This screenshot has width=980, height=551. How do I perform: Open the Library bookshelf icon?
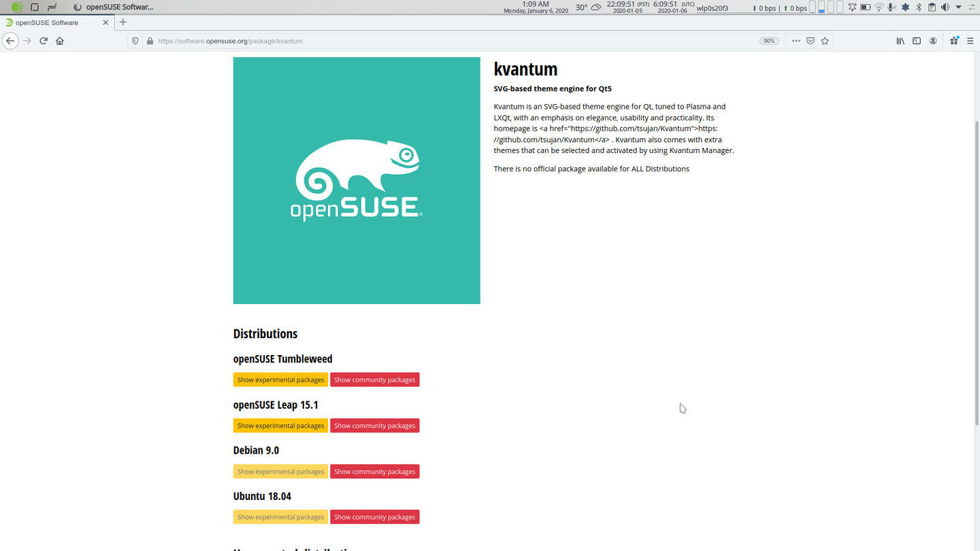pyautogui.click(x=900, y=41)
